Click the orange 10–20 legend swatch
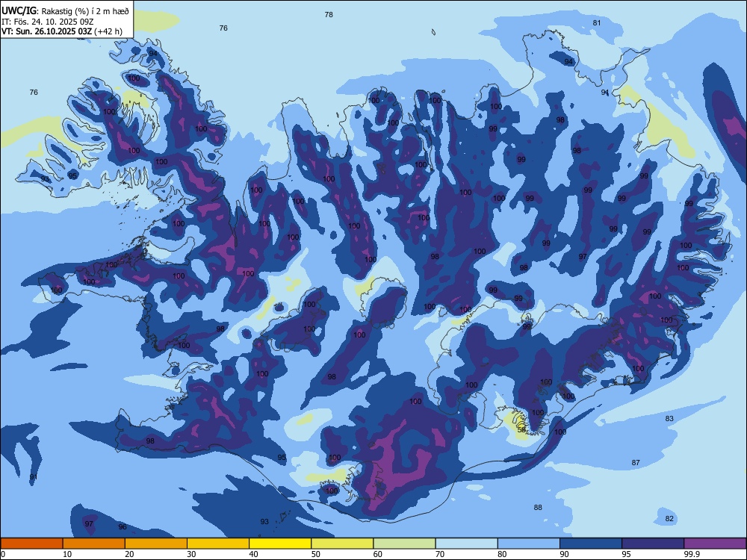Viewport: 747px width, 560px height. [x=94, y=544]
